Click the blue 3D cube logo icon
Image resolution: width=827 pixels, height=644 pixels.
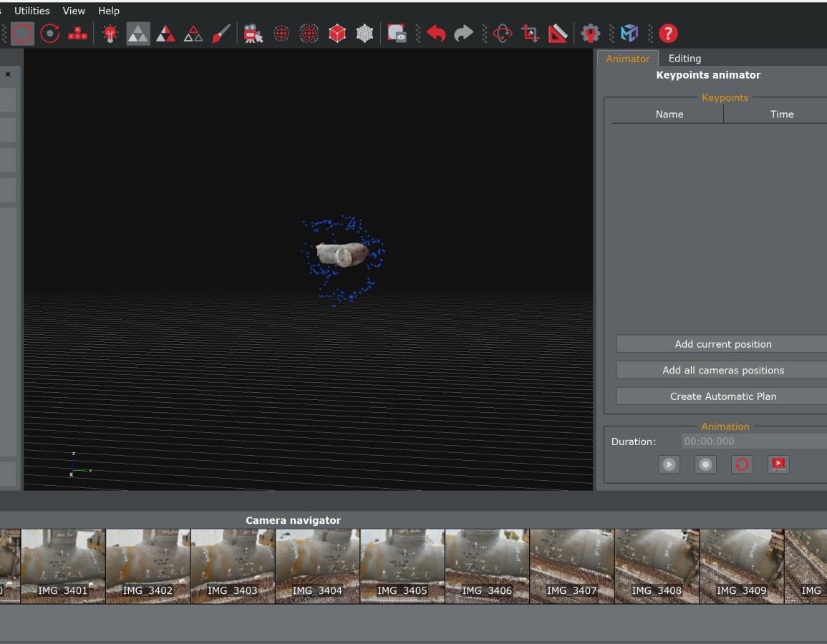pos(629,34)
